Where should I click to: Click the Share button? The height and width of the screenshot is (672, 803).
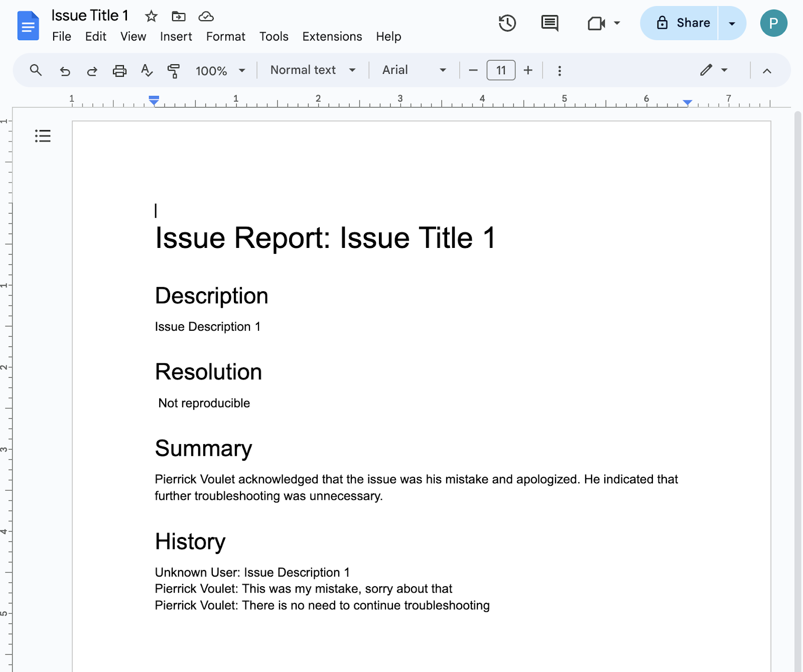(683, 23)
